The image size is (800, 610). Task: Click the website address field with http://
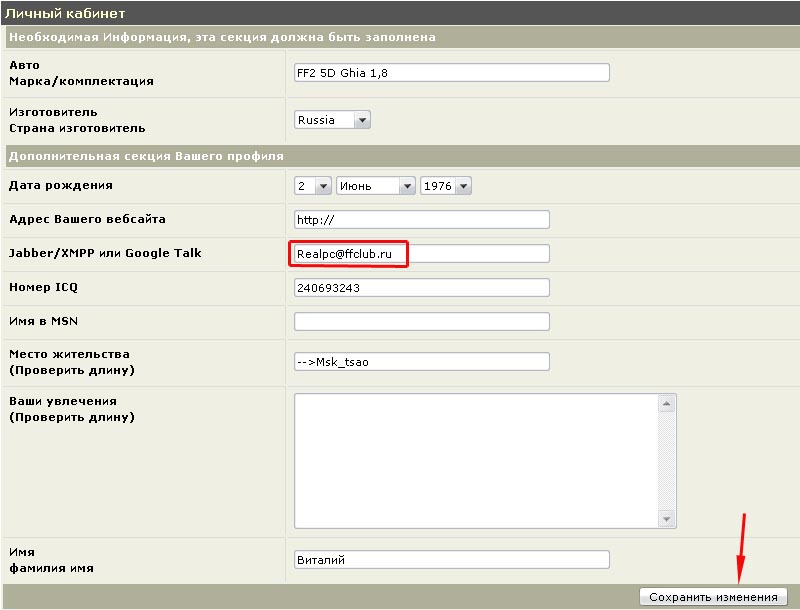pos(421,219)
